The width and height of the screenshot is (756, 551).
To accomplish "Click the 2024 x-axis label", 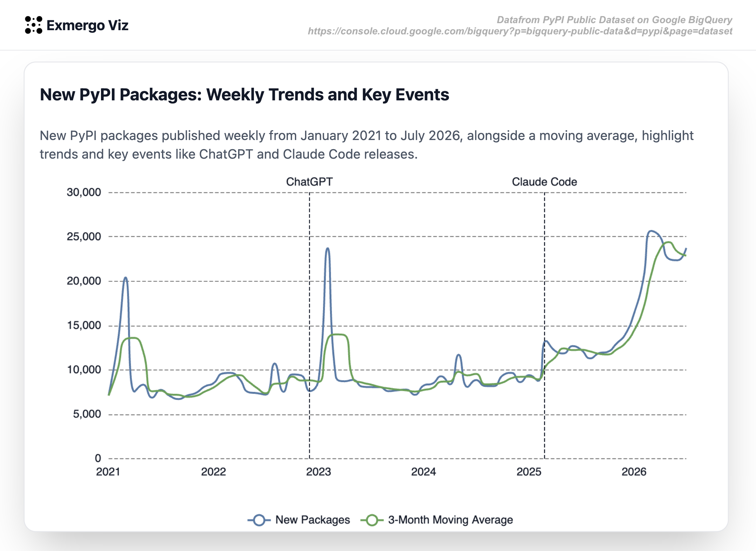I will pyautogui.click(x=424, y=472).
